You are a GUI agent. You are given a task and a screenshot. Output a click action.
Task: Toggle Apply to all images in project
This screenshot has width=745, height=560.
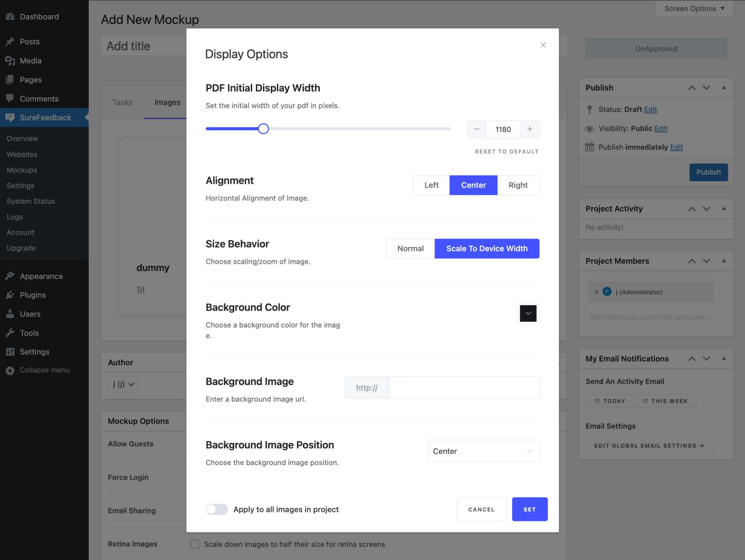(x=217, y=509)
